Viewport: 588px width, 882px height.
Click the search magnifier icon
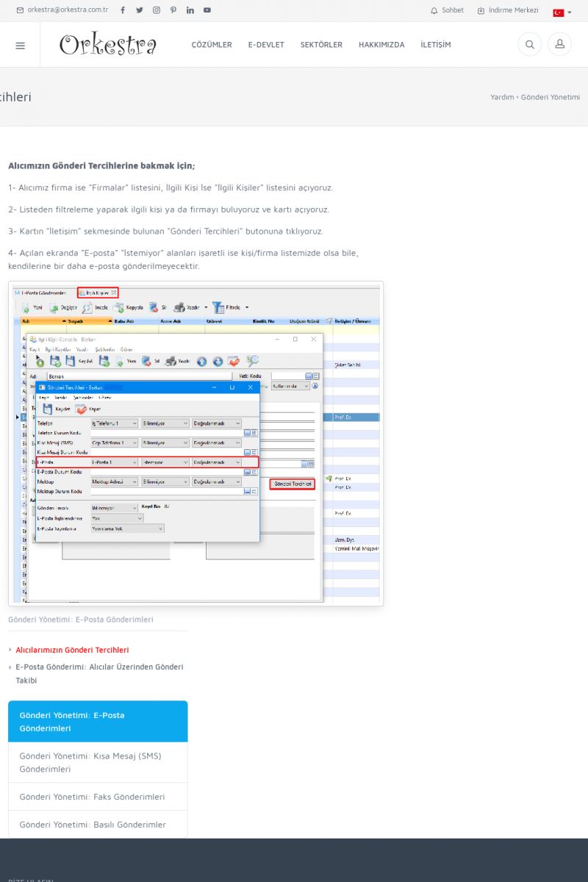pyautogui.click(x=529, y=45)
